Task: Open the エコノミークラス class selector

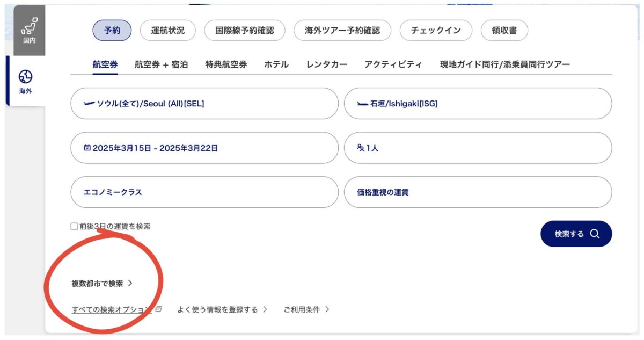Action: pyautogui.click(x=204, y=192)
